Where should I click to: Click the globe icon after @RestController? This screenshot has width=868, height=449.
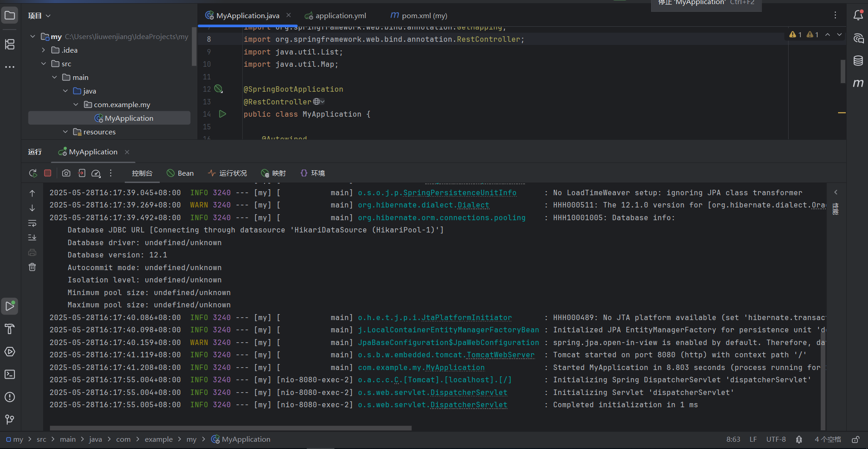point(317,102)
